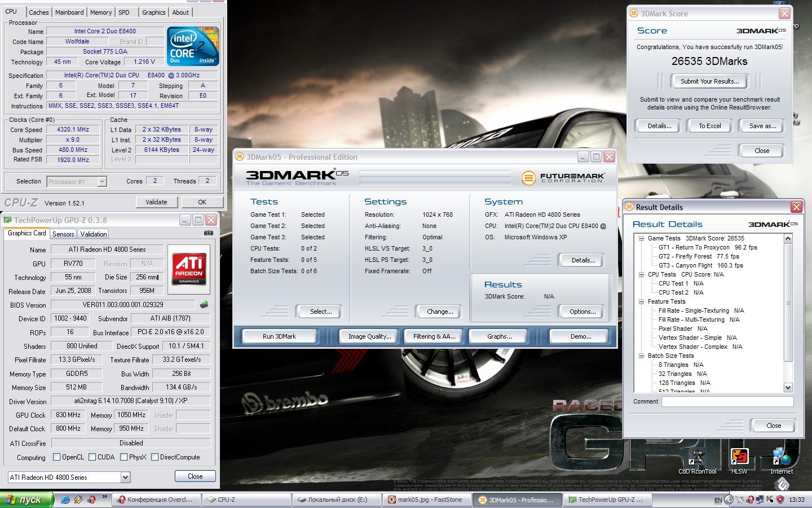Switch to the Graphics tab in CPU-Z
The width and height of the screenshot is (812, 508).
point(153,12)
